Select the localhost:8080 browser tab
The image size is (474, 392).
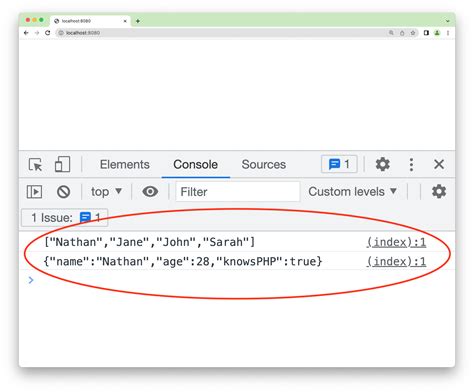pos(90,21)
